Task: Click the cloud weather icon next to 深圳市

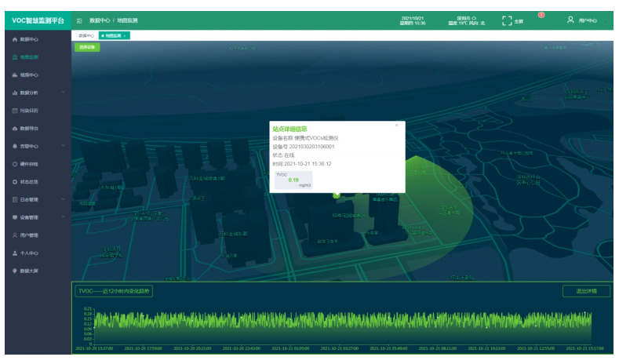Action: [474, 18]
